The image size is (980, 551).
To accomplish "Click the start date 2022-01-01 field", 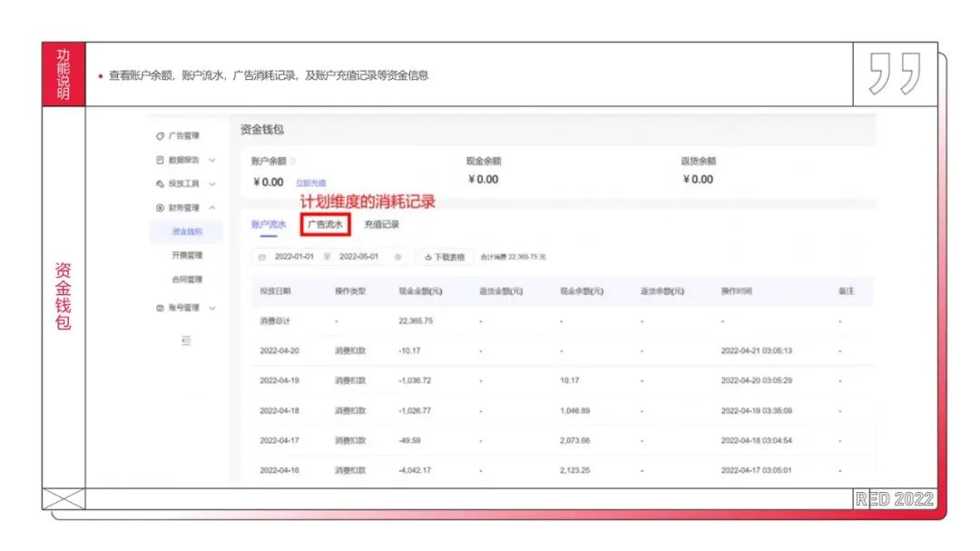I will (294, 257).
